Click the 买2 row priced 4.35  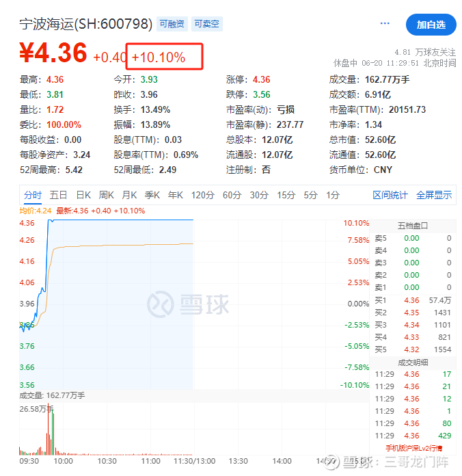413,313
